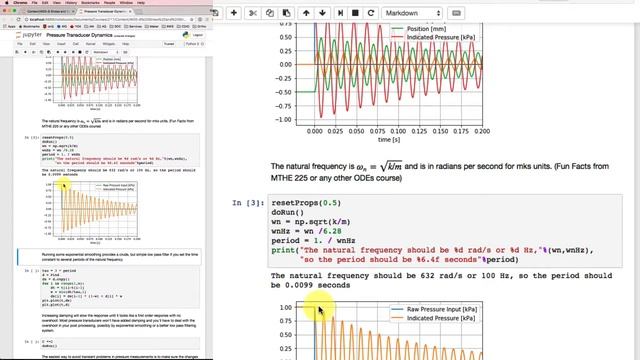Viewport: 640px width, 360px height.
Task: Click Trusted notebook indicator
Action: point(169,44)
